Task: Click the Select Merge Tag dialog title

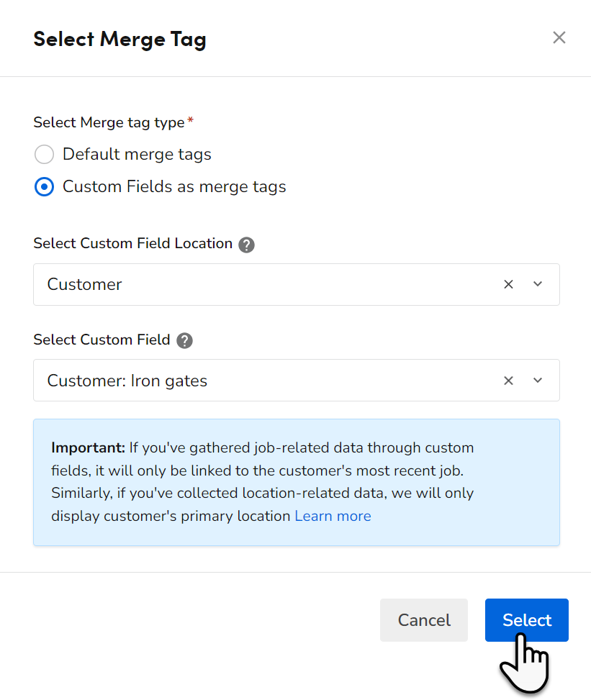Action: (119, 39)
